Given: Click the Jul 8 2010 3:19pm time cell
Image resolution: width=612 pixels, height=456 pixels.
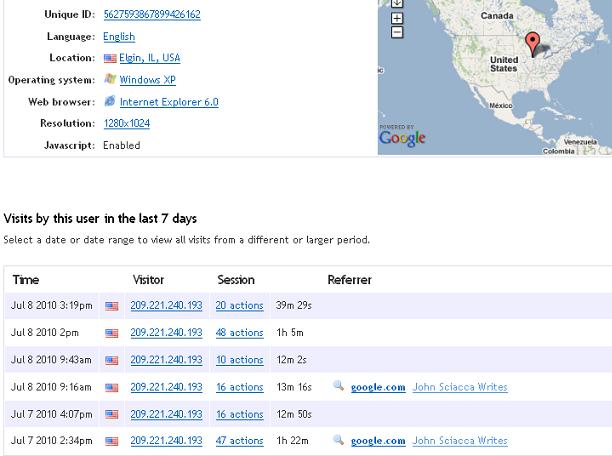Looking at the screenshot, I should click(x=52, y=305).
